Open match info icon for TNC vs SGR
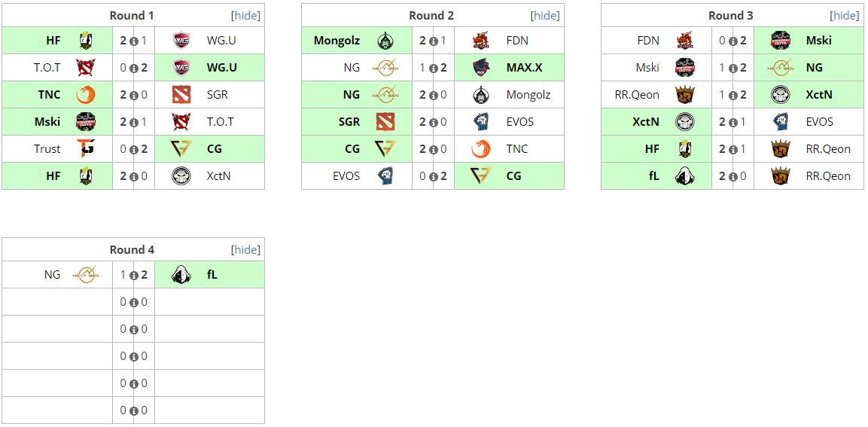 tap(134, 95)
